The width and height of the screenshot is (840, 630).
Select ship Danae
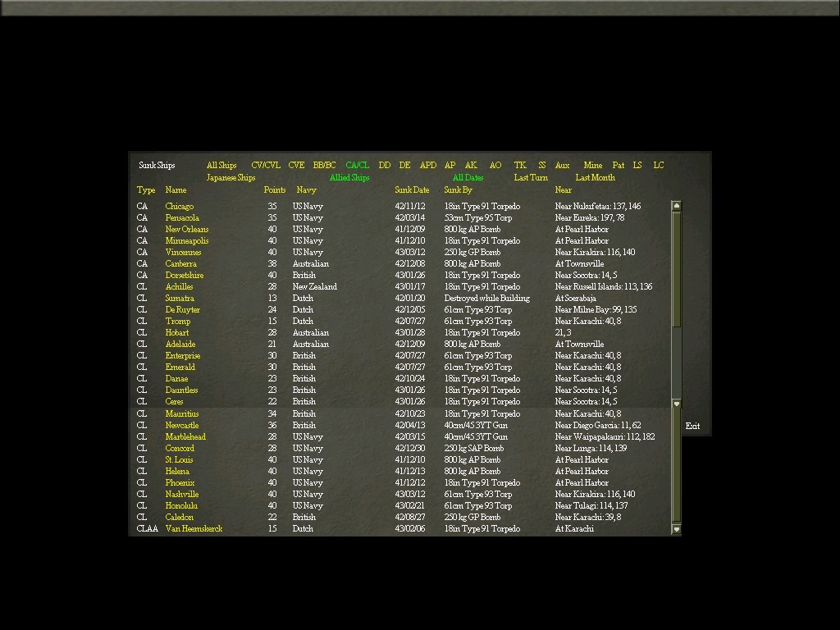click(177, 379)
